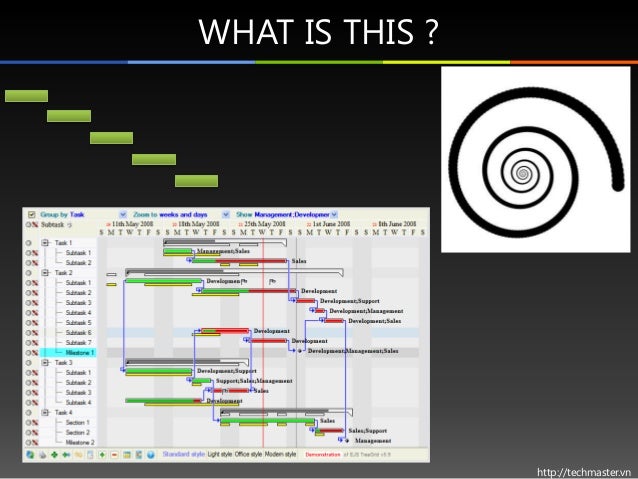Open the Zoom to weeks and days dropdown arrow

(226, 214)
